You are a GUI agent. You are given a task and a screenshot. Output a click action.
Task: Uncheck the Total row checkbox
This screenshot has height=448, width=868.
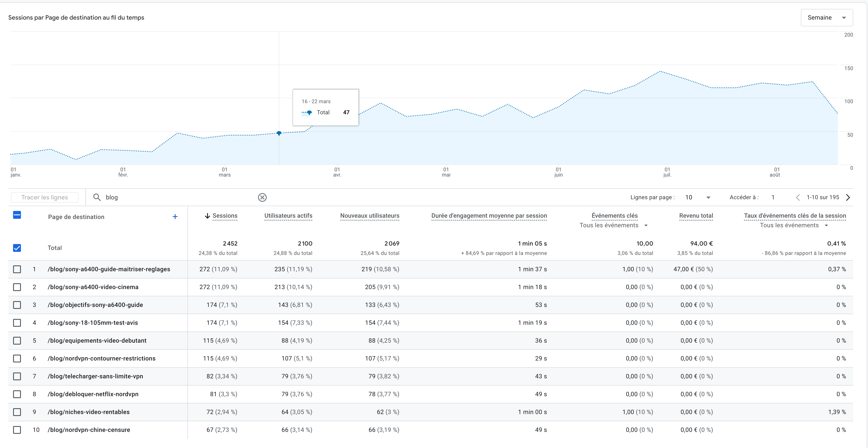[x=17, y=248]
